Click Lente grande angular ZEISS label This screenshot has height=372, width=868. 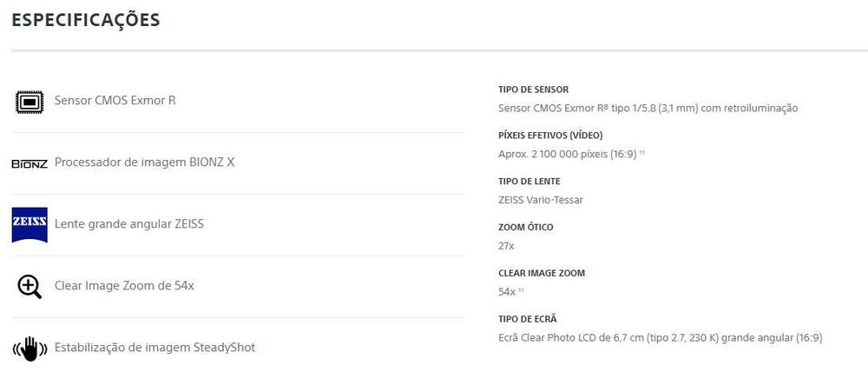point(128,223)
